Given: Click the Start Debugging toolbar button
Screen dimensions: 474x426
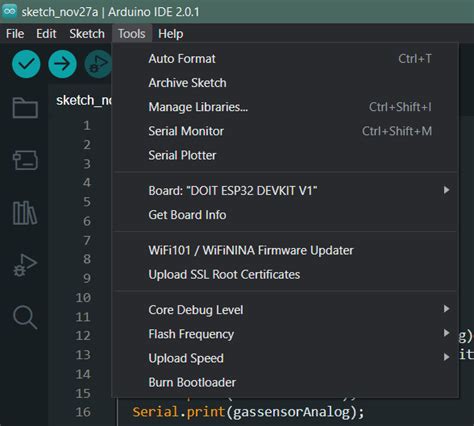Looking at the screenshot, I should (98, 64).
